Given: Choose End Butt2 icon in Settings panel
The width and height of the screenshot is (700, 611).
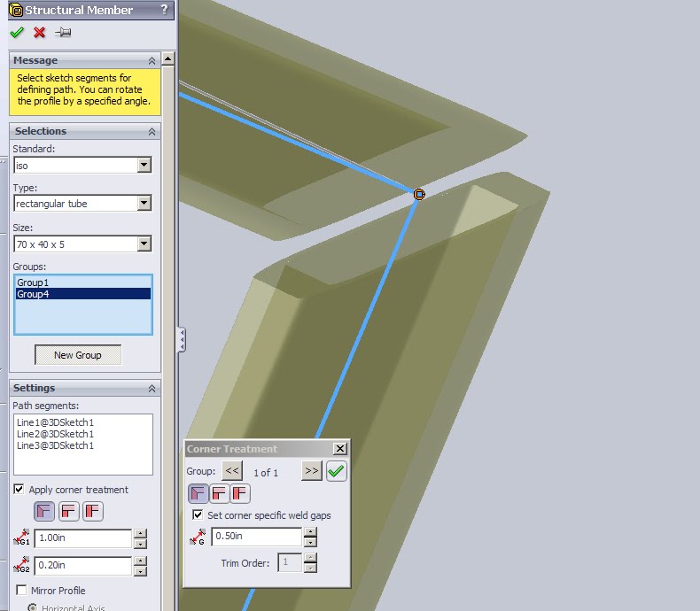Looking at the screenshot, I should [x=92, y=511].
